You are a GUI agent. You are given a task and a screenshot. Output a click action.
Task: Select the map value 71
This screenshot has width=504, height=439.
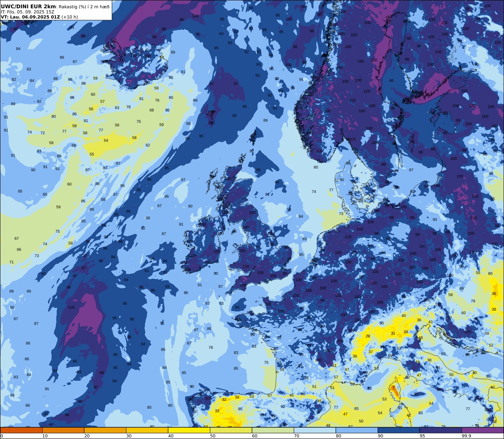click(11, 262)
